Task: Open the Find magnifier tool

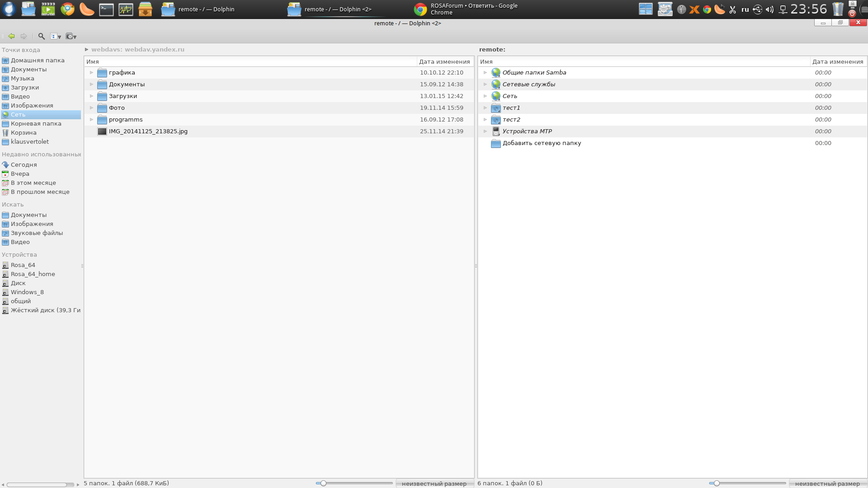Action: 41,36
